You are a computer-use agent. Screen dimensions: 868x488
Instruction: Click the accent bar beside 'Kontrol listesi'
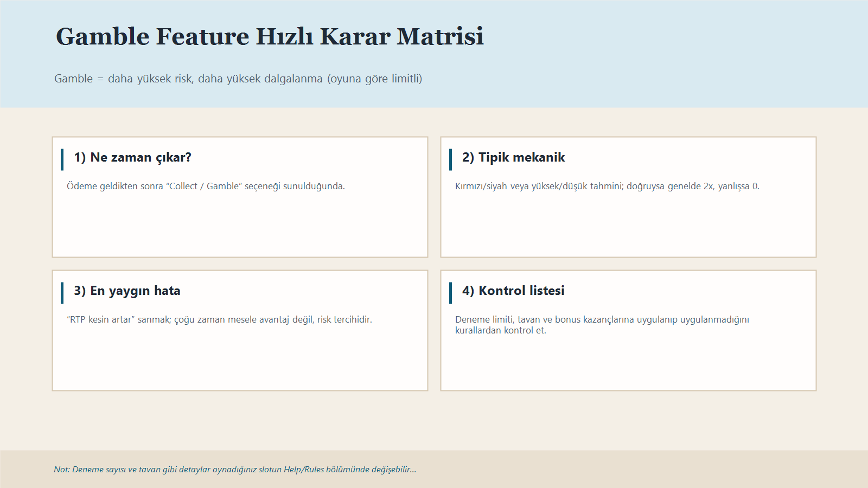(451, 291)
